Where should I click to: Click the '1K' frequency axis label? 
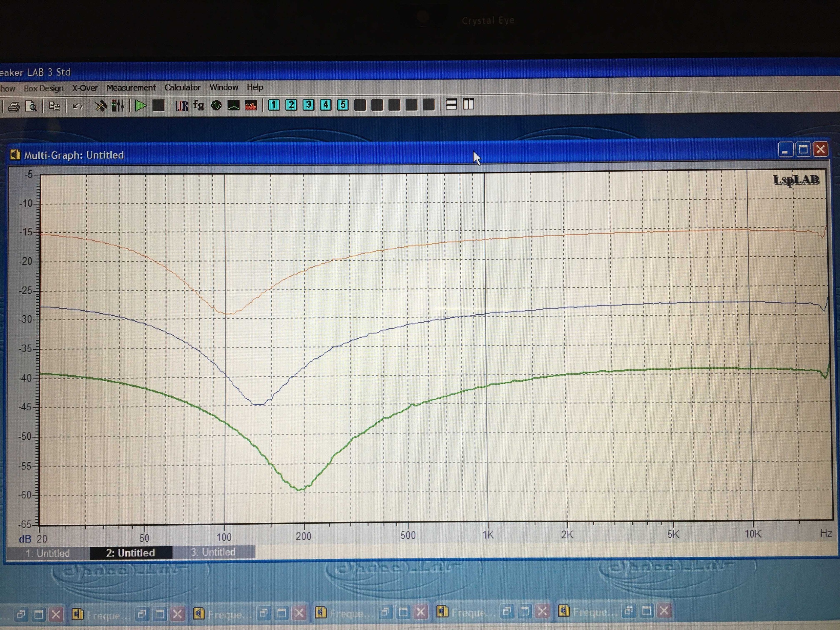[488, 535]
